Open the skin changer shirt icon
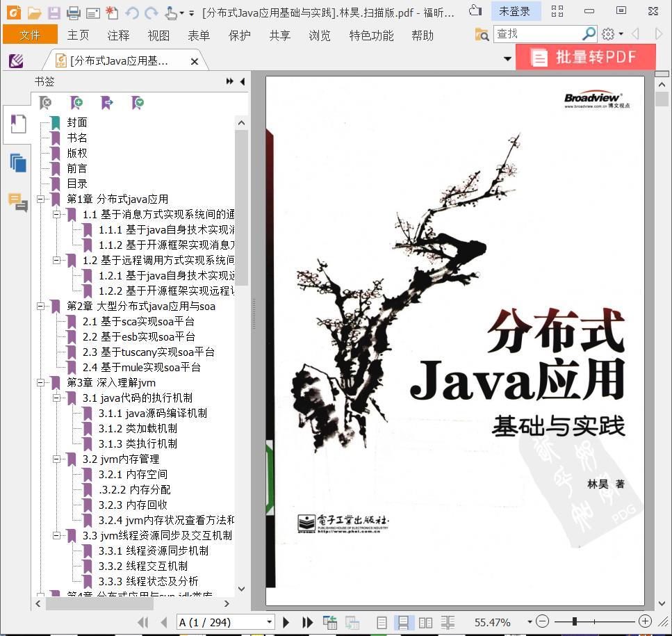The width and height of the screenshot is (672, 636). point(475,10)
